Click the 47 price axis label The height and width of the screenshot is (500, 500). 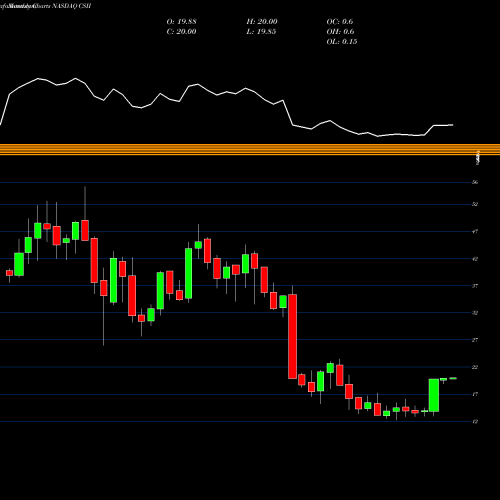coord(475,231)
